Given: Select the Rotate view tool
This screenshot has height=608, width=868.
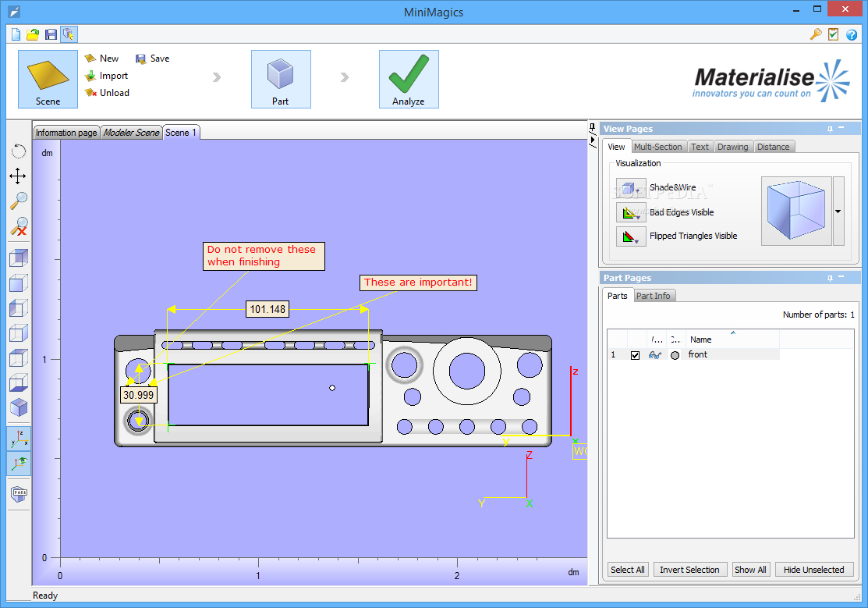Looking at the screenshot, I should 18,151.
